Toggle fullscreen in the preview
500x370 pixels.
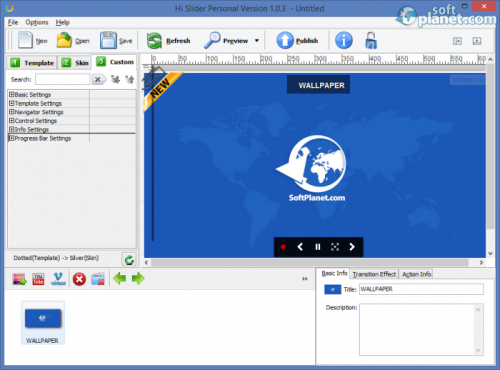coord(335,247)
